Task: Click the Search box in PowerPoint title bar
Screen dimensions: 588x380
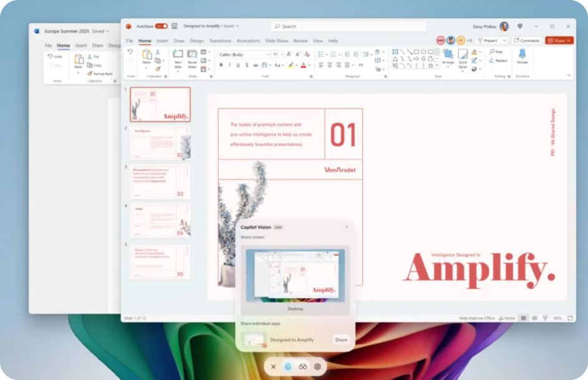Action: click(x=349, y=26)
